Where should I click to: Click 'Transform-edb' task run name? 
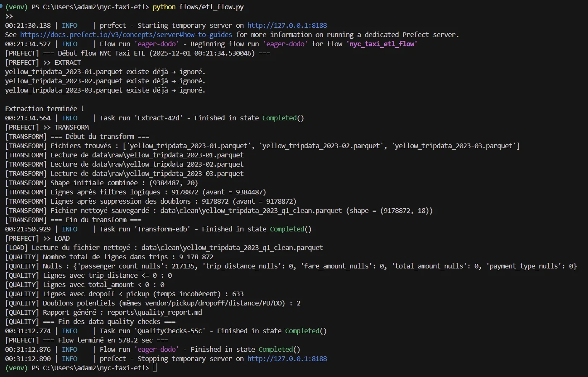[x=162, y=229]
